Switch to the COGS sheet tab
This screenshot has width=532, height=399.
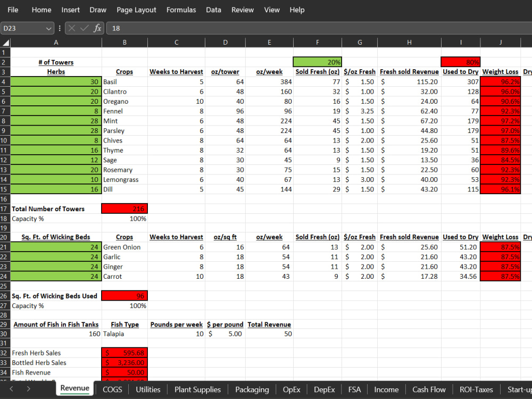click(x=112, y=389)
